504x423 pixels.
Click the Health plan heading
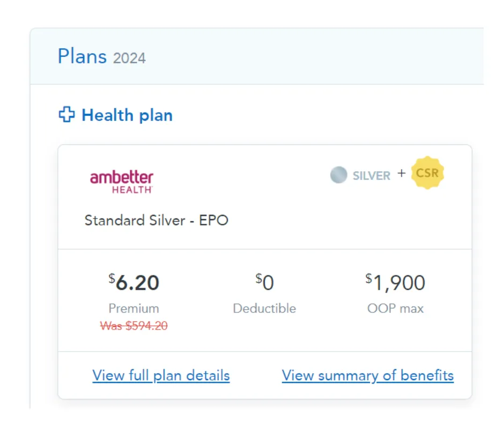point(127,115)
